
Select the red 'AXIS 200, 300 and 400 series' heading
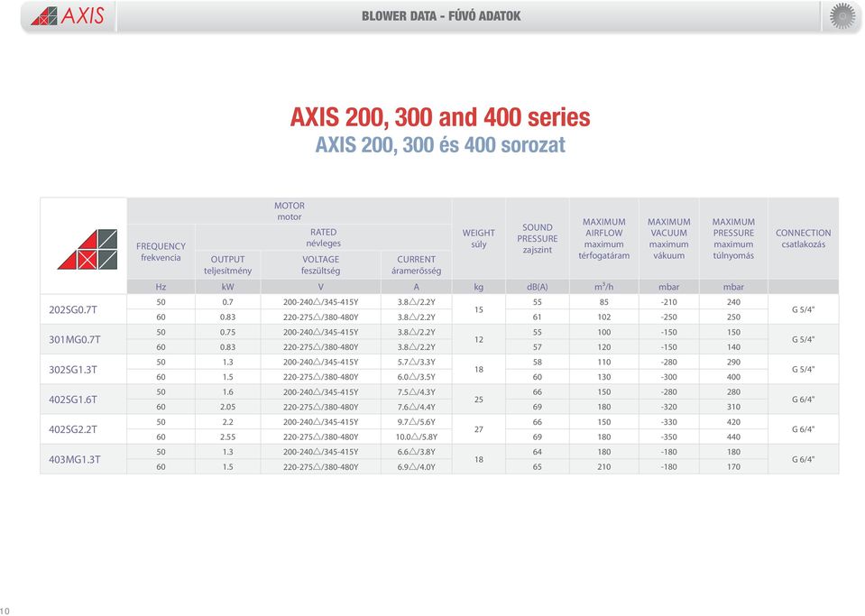point(440,117)
